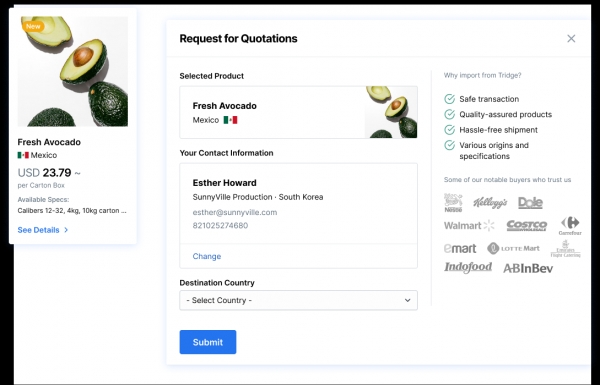This screenshot has height=385, width=600.
Task: Click the ABInBev logo
Action: point(528,268)
